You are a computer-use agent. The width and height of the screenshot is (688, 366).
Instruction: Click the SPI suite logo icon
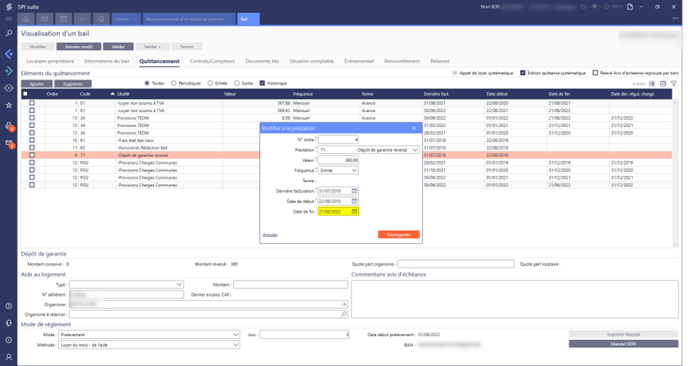pyautogui.click(x=8, y=7)
